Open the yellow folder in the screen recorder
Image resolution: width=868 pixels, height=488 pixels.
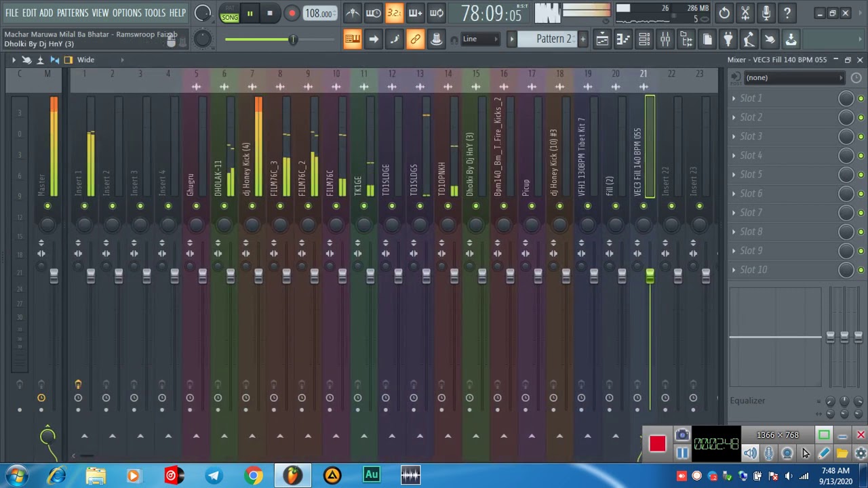click(842, 453)
